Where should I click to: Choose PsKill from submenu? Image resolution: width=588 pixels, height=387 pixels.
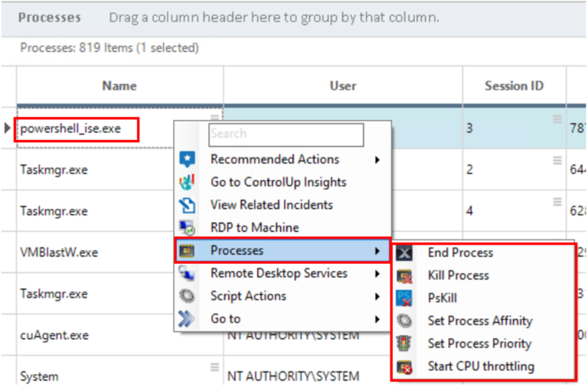click(x=483, y=298)
